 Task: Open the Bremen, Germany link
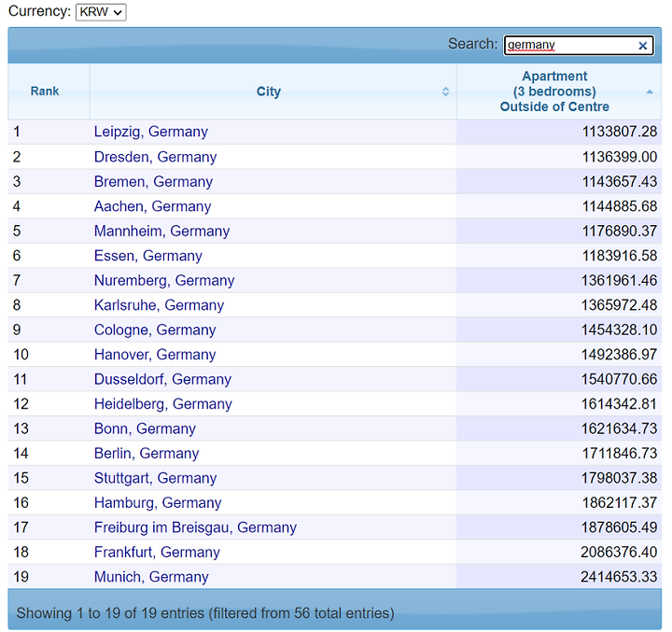point(153,182)
